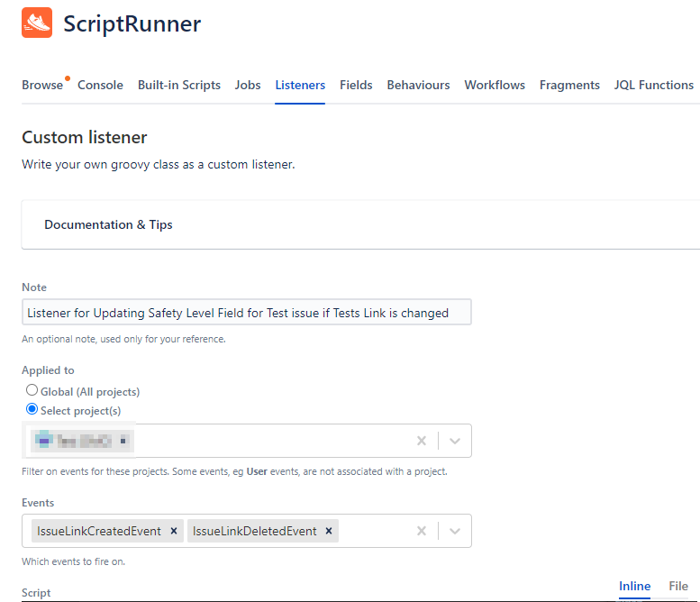Remove the IssueLinkDeletedEvent tag
This screenshot has width=700, height=602.
pyautogui.click(x=329, y=531)
